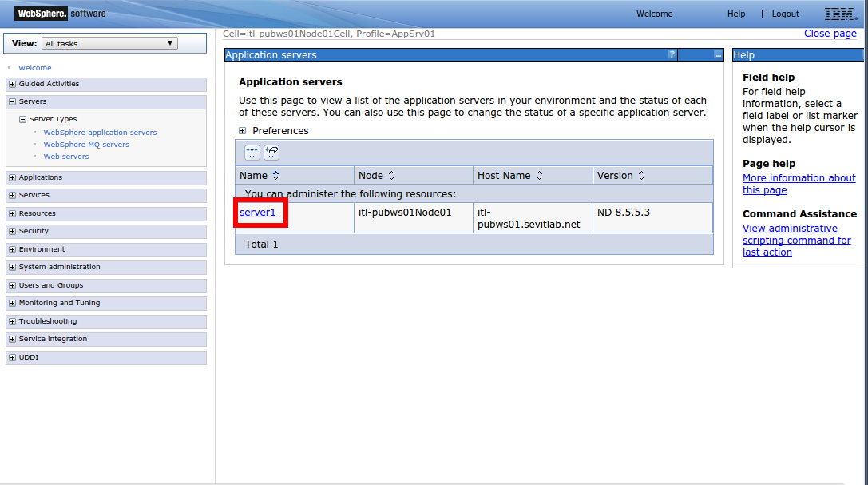Open WebSphere MQ servers link
The width and height of the screenshot is (868, 485).
click(x=86, y=145)
